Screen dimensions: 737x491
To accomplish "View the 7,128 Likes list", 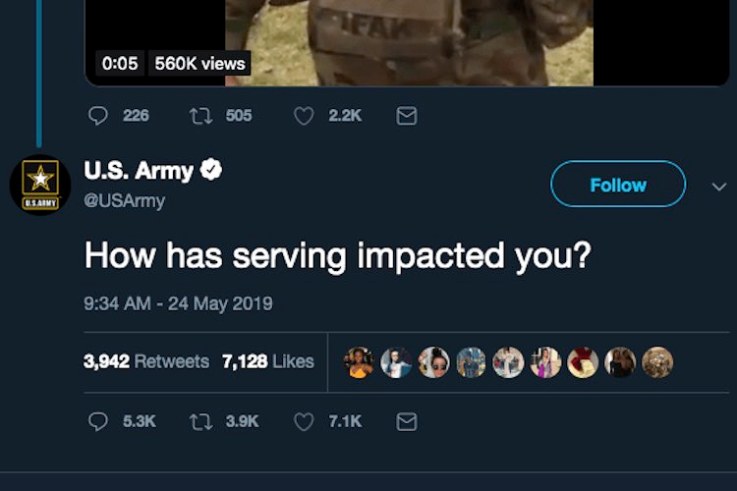I will click(x=268, y=361).
